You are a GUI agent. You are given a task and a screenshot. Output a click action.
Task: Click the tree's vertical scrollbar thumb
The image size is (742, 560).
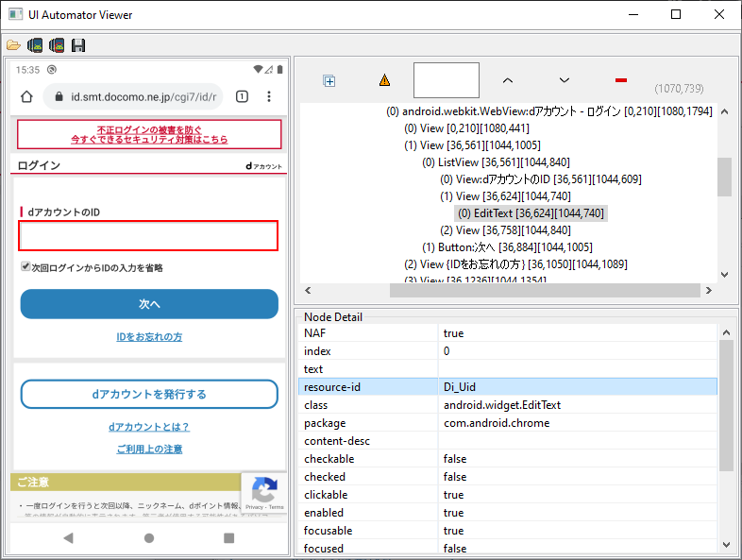pos(724,177)
